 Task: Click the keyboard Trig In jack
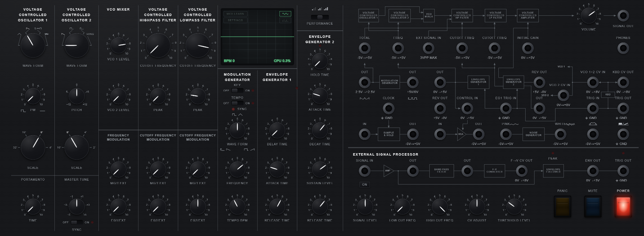593,108
